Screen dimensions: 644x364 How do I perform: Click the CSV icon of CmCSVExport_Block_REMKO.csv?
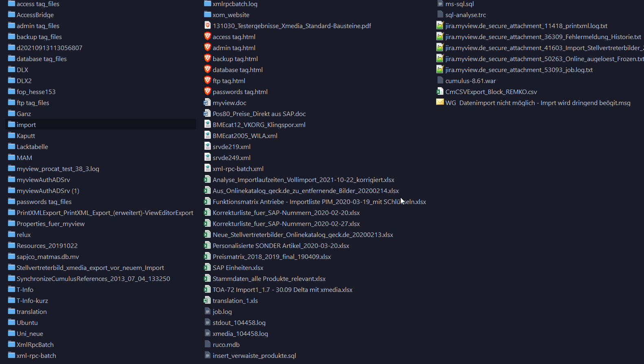point(440,92)
